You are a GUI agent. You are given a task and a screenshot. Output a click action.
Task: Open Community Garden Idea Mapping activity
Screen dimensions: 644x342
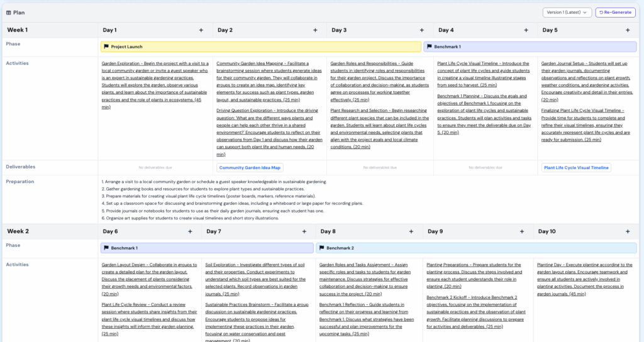269,81
